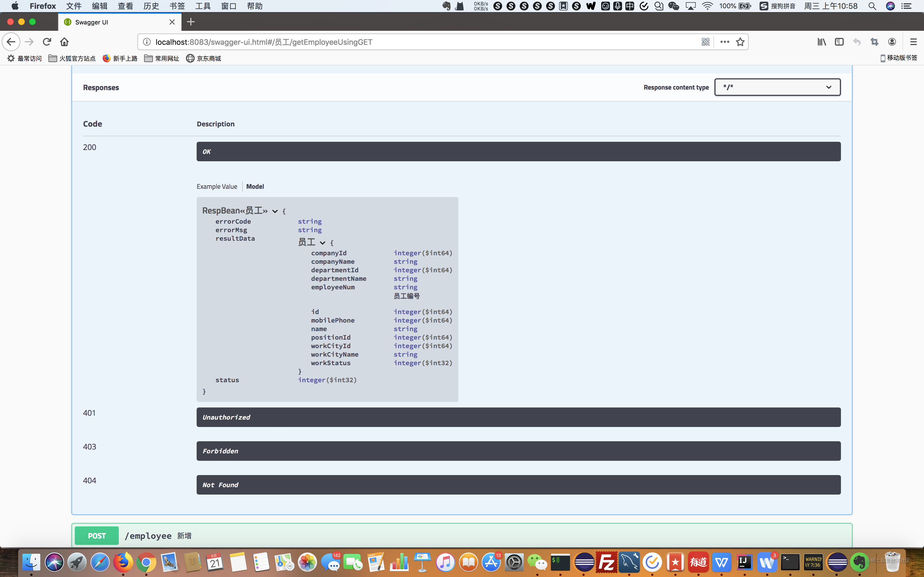Go back with the back arrow
924x577 pixels.
click(x=11, y=42)
